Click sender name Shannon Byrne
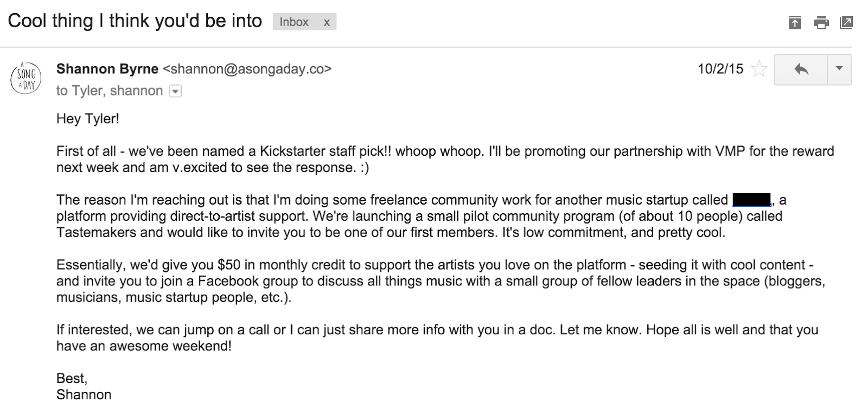The width and height of the screenshot is (868, 408). pos(107,69)
